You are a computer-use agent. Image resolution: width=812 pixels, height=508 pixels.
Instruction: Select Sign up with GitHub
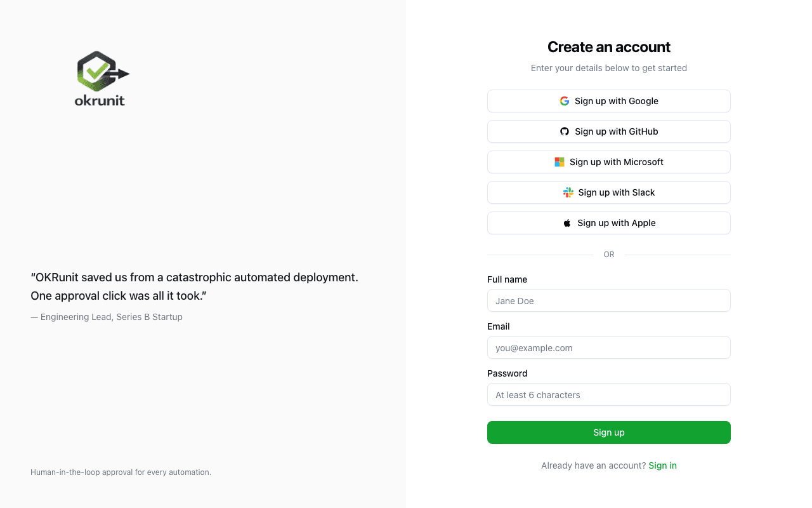[x=609, y=131]
